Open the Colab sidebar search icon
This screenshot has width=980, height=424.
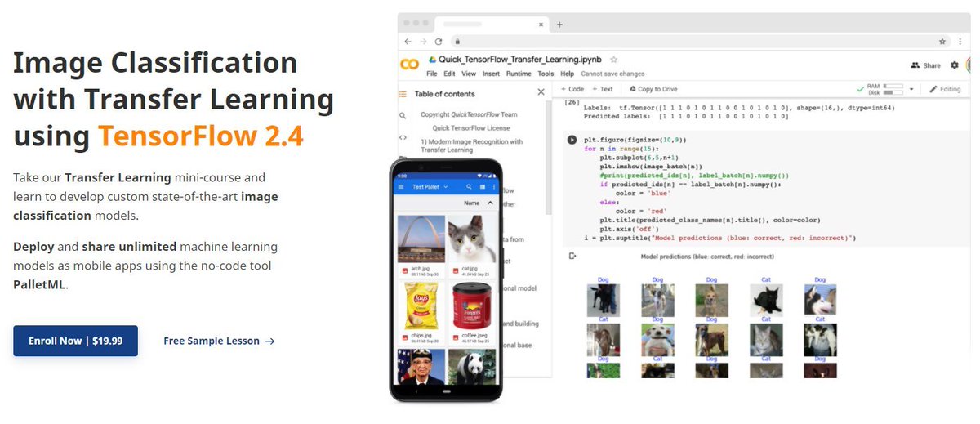click(x=403, y=116)
